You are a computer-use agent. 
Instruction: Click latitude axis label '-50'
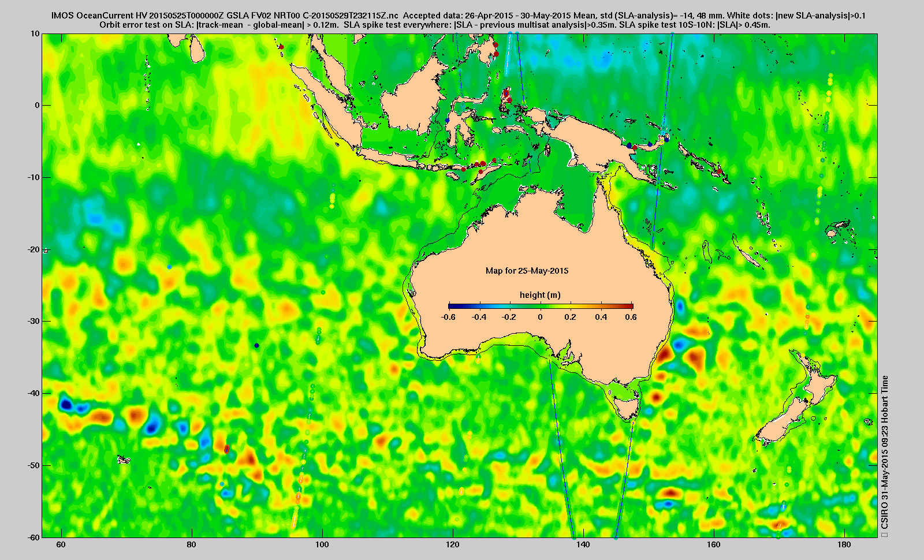33,465
